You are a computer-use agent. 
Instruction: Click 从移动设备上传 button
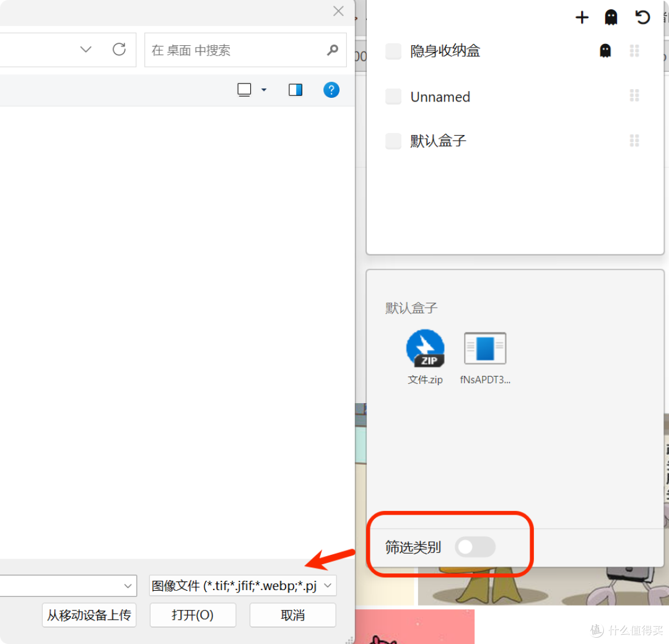pos(89,615)
